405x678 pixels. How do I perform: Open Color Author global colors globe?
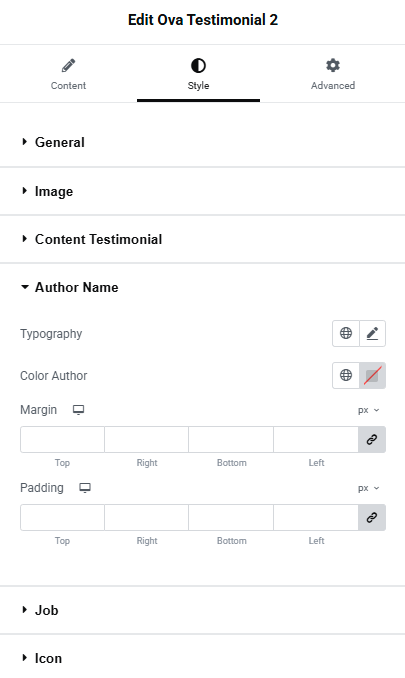(x=346, y=375)
